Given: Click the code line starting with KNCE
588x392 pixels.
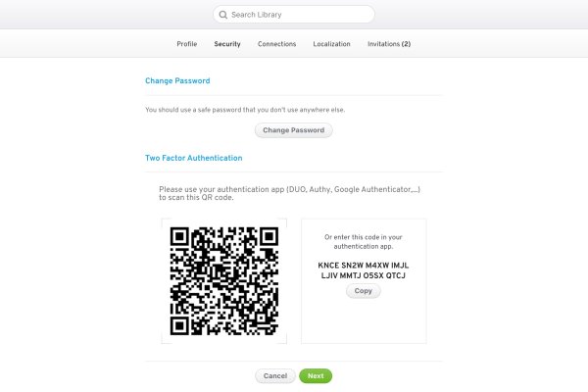Looking at the screenshot, I should click(363, 265).
